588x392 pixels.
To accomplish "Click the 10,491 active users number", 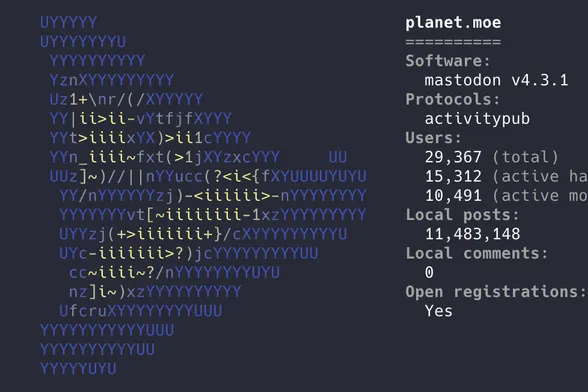I will (453, 196).
